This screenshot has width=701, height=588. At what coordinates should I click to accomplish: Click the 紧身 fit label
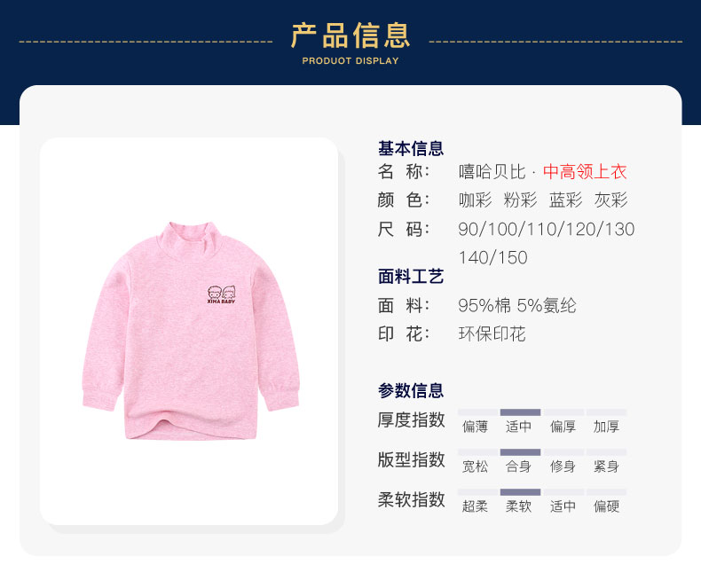click(x=606, y=466)
